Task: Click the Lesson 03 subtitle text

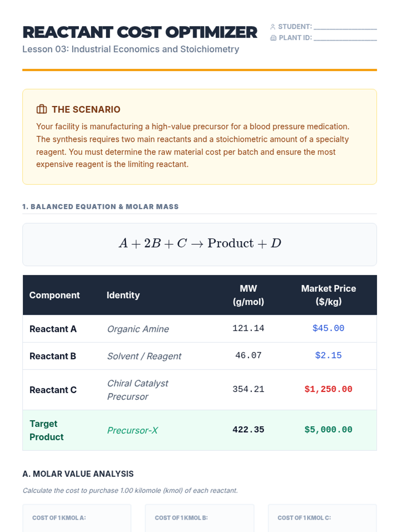Action: pos(131,49)
